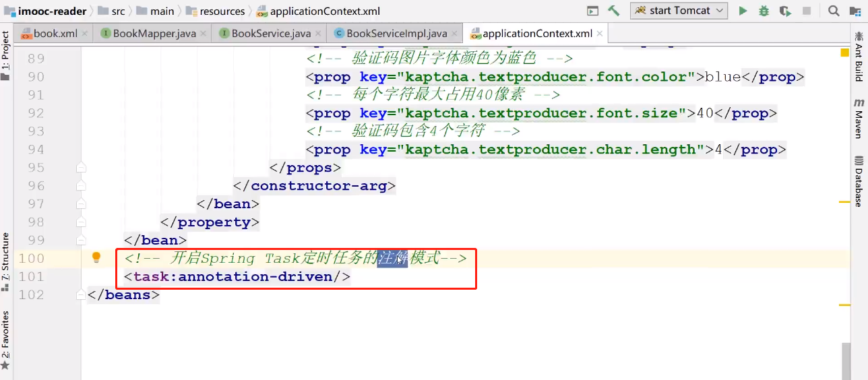
Task: Click the vertical editor scrollbar thumb
Action: pos(845,361)
